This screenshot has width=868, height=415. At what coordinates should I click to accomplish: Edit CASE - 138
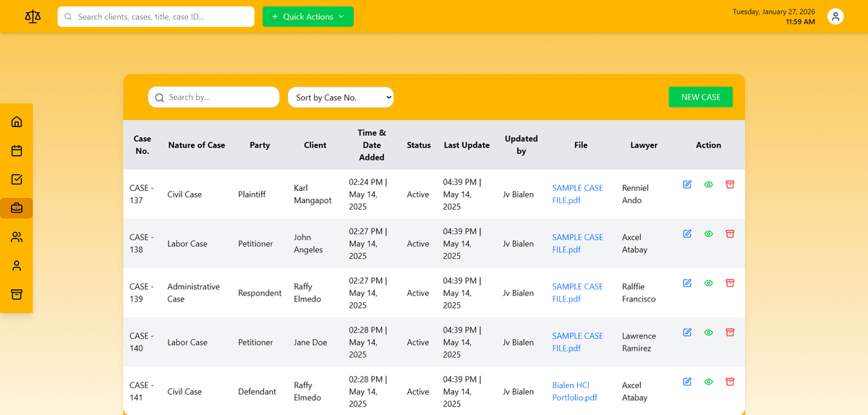(x=687, y=234)
